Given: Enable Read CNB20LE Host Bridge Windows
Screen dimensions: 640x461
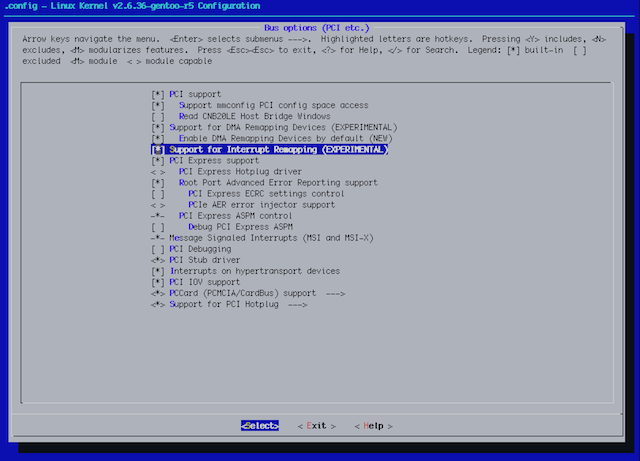Looking at the screenshot, I should 158,116.
